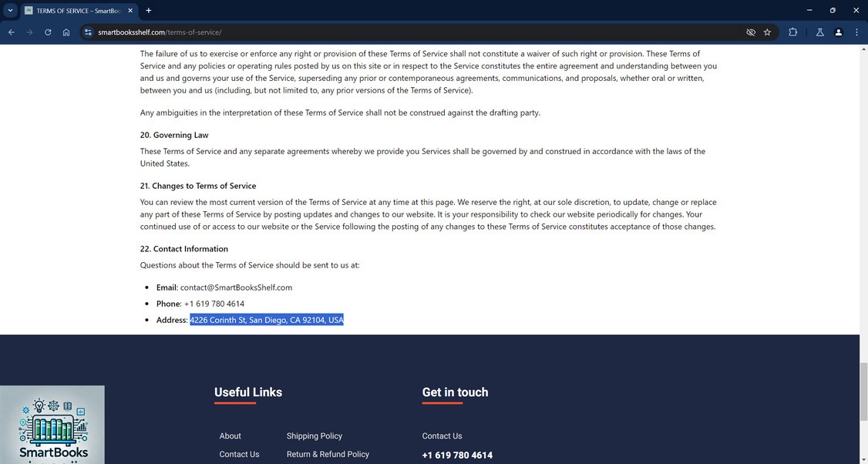Open the Shipping Policy link
This screenshot has height=464, width=868.
click(315, 435)
